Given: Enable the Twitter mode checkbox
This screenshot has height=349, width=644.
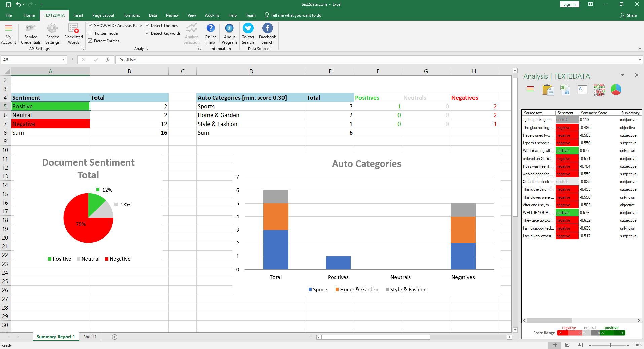Looking at the screenshot, I should pos(90,33).
